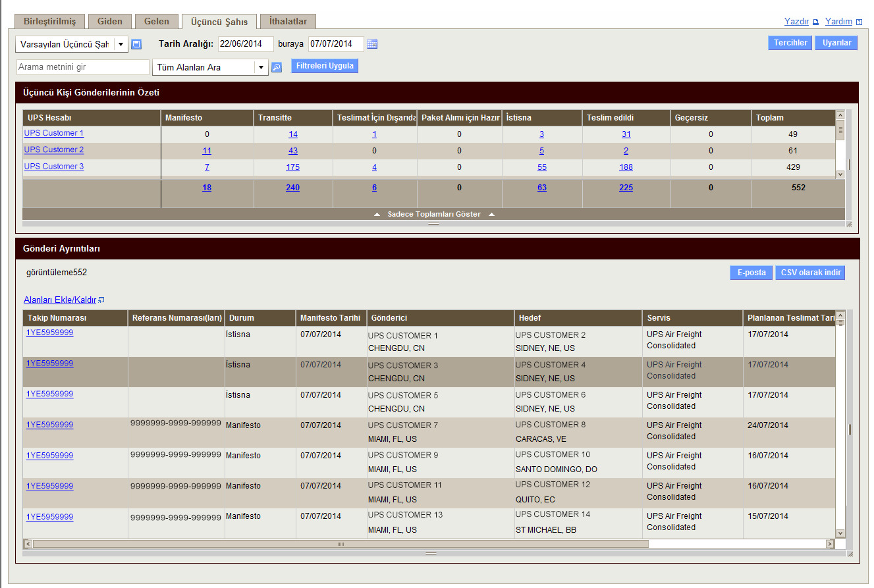874x588 pixels.
Task: Download with CSV olarak indir button
Action: coord(810,273)
